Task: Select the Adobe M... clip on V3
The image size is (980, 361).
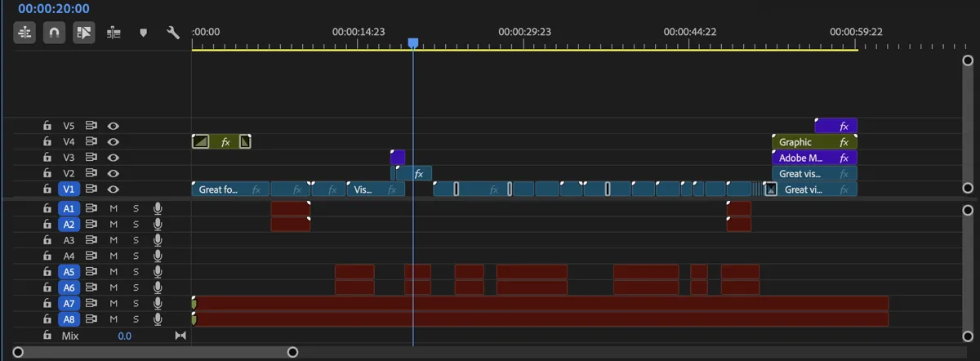Action: click(814, 158)
